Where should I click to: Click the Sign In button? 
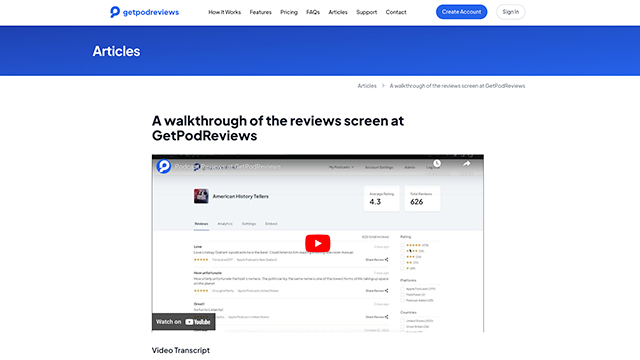[511, 12]
